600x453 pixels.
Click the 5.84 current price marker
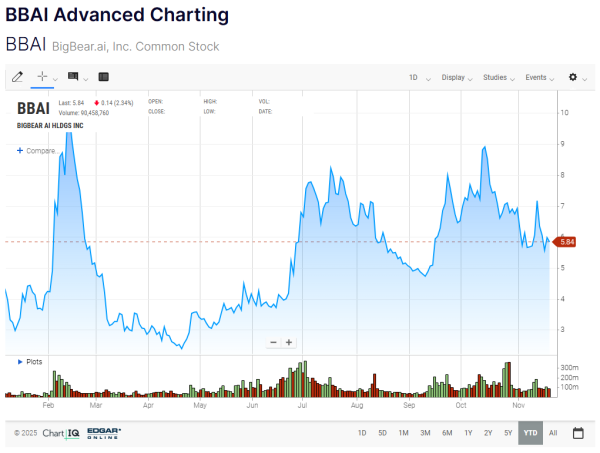click(x=563, y=241)
